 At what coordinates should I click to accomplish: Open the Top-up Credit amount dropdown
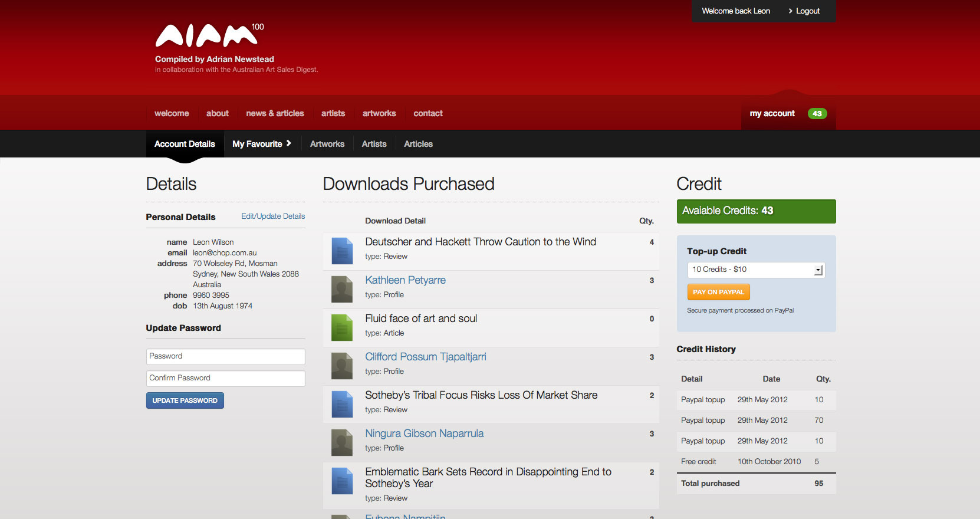pyautogui.click(x=756, y=270)
